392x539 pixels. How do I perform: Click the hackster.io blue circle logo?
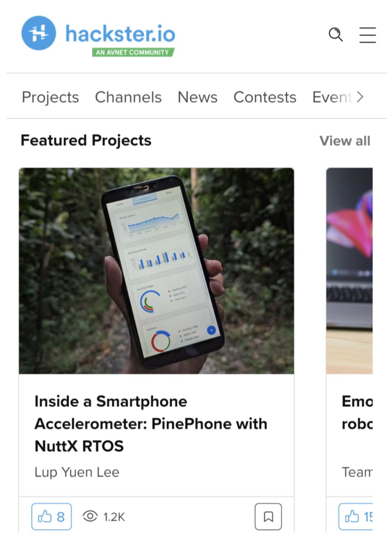[39, 33]
